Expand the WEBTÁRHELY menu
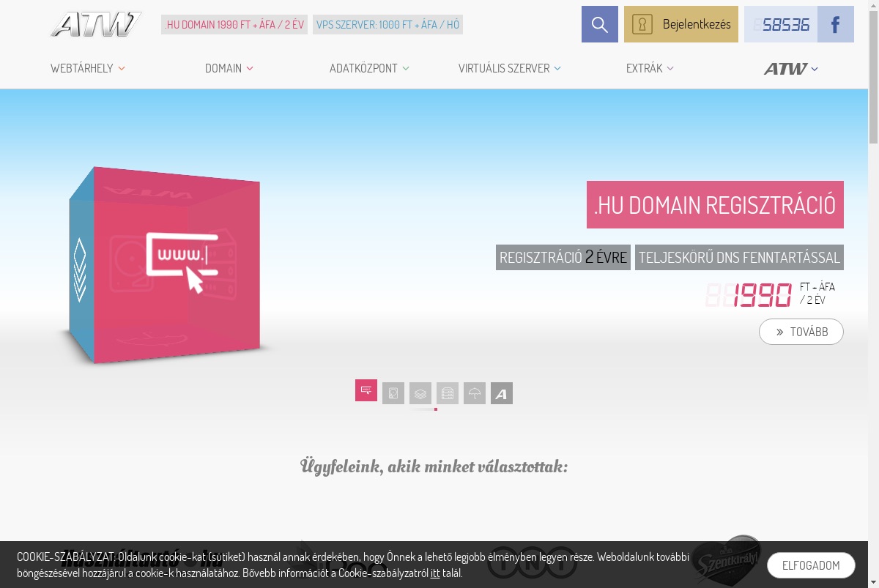The height and width of the screenshot is (588, 879). (x=88, y=68)
